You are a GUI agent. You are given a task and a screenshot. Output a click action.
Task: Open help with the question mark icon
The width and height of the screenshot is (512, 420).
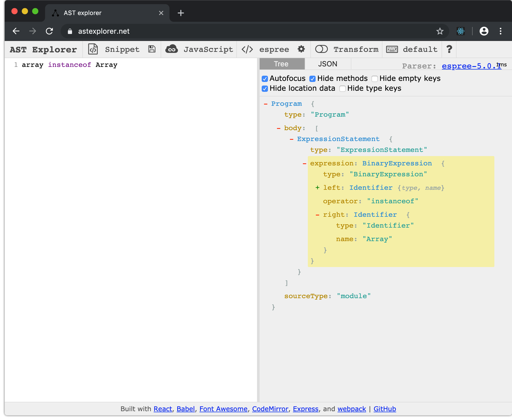tap(449, 49)
